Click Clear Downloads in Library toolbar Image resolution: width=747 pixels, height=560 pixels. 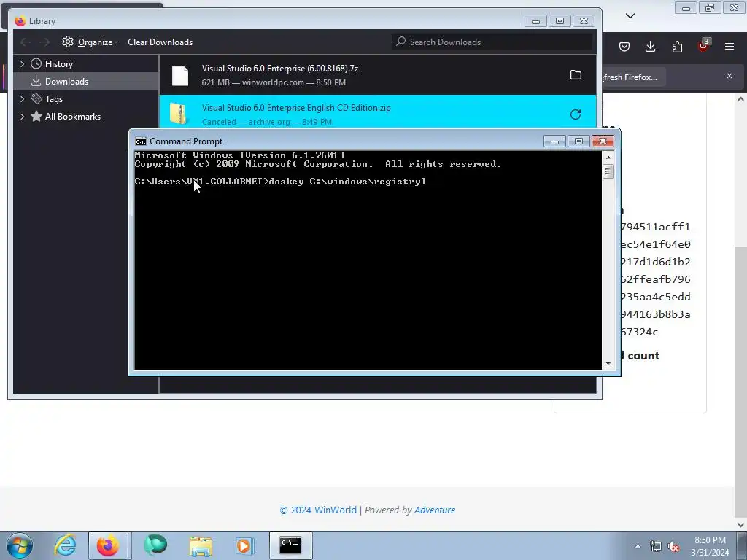(160, 42)
